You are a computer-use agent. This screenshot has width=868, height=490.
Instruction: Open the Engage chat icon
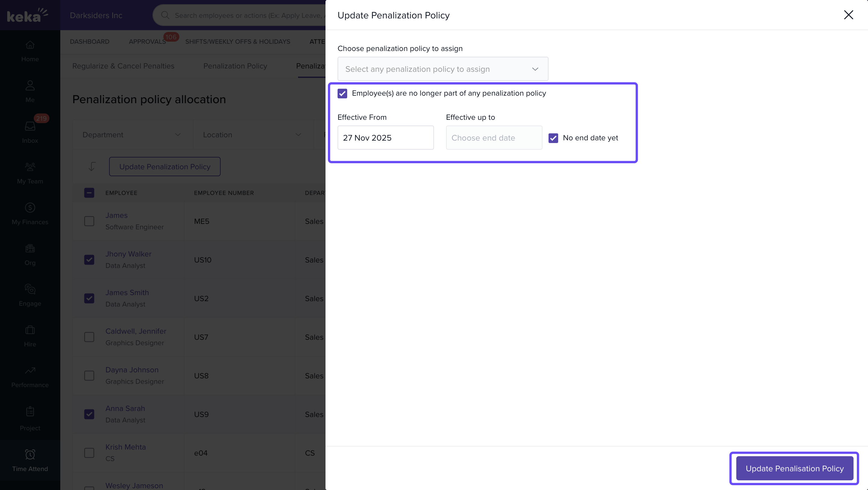point(30,289)
